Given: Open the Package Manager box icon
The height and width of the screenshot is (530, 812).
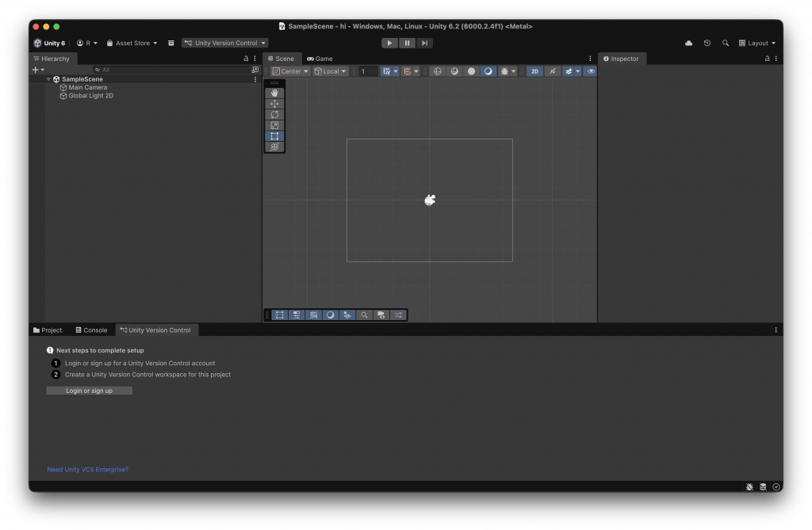Looking at the screenshot, I should point(171,43).
